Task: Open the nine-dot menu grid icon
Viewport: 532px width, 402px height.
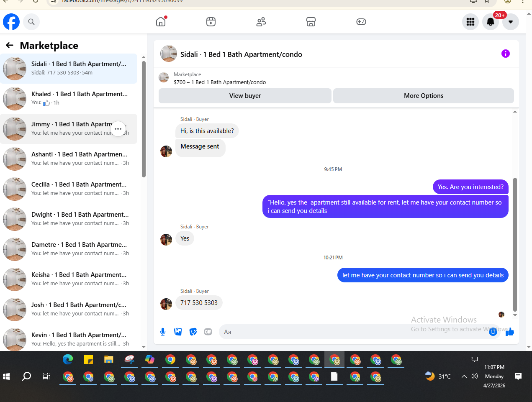Action: click(x=470, y=22)
